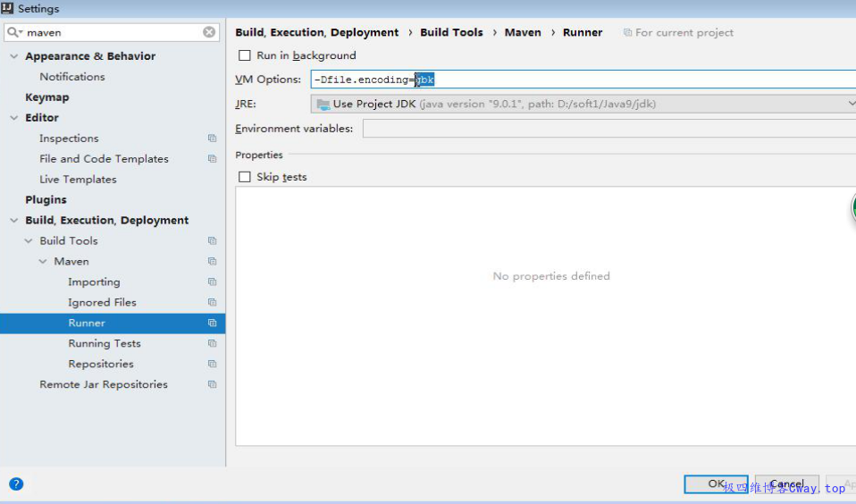Collapse Build, Execution, Deployment section

click(x=14, y=221)
